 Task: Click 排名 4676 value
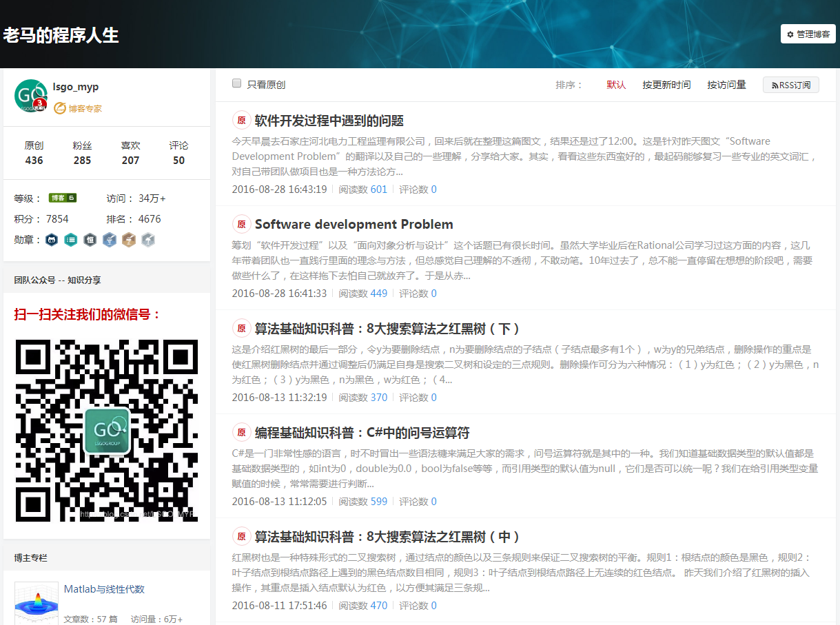click(150, 219)
